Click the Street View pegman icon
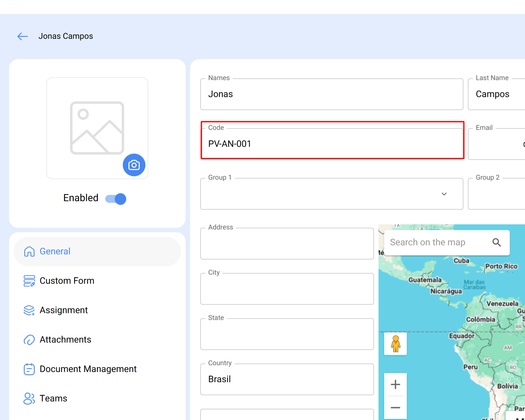Screen dimensions: 525x420 click(x=395, y=344)
